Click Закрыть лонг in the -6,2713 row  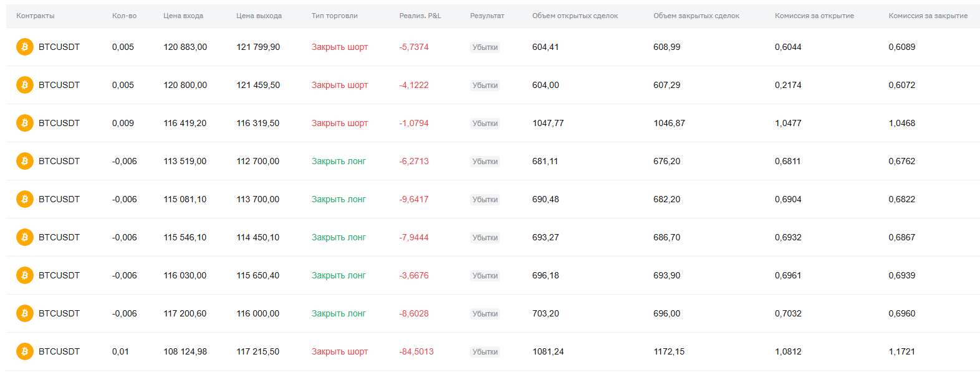point(339,161)
